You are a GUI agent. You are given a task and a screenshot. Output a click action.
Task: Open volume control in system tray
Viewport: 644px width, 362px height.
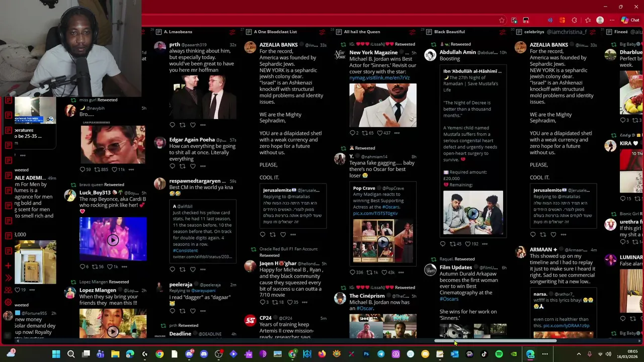click(608, 354)
